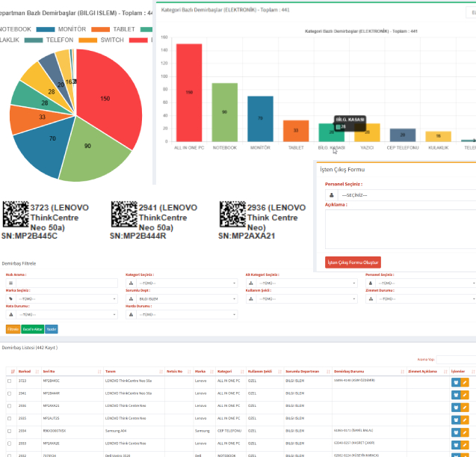The width and height of the screenshot is (476, 457).
Task: Open Personel Seçiniz dropdown in İşten Çıkış Formu
Action: 404,194
